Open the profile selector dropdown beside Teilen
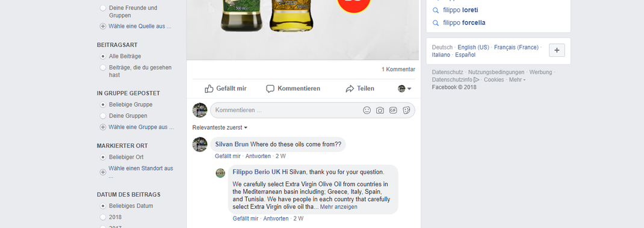Viewport: 644px width, 228px height. [404, 89]
